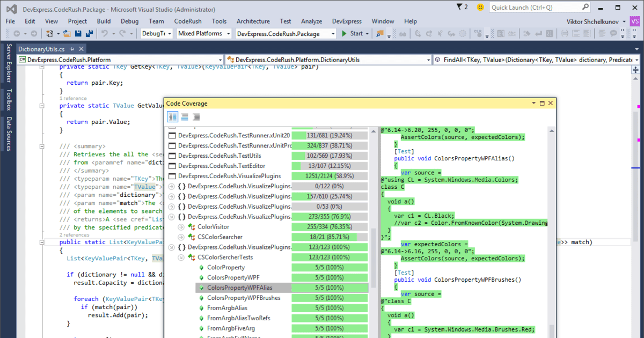Click the Navigate Backward icon
This screenshot has width=644, height=338.
(16, 33)
